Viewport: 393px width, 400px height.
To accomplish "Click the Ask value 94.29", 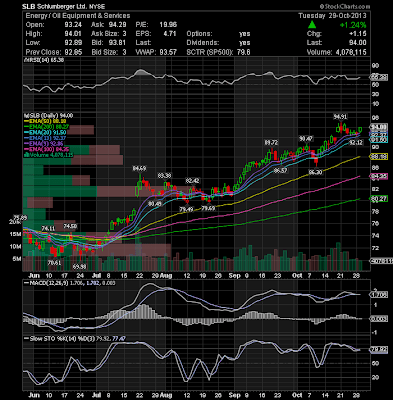I will [117, 25].
